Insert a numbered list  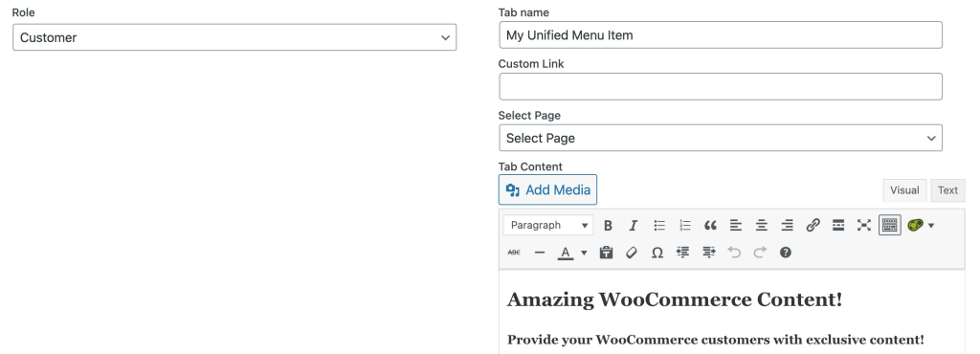pyautogui.click(x=684, y=226)
